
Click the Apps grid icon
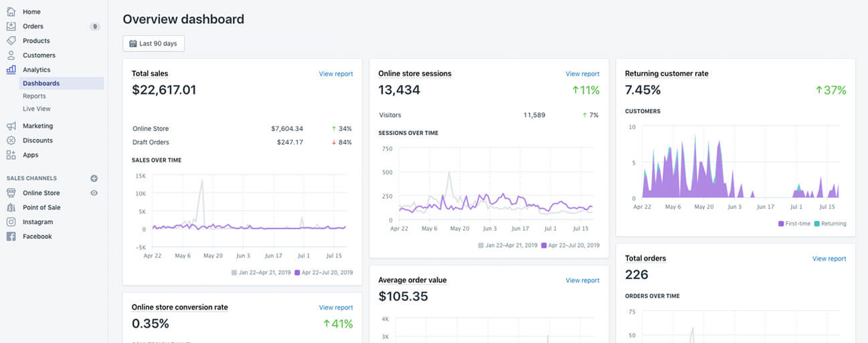pyautogui.click(x=11, y=155)
